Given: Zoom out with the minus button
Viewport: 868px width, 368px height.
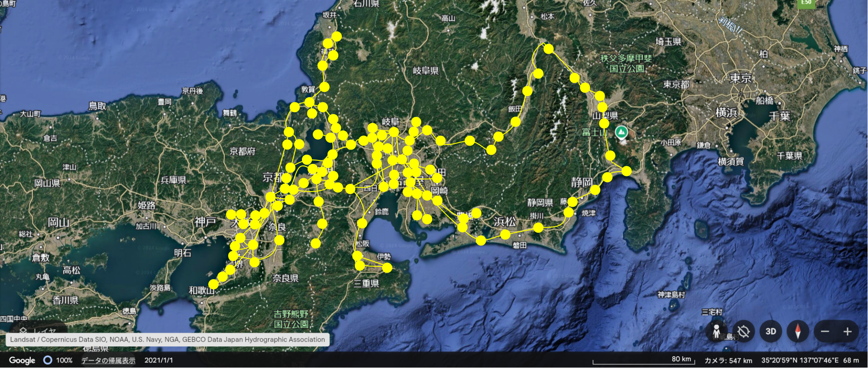Looking at the screenshot, I should (825, 332).
